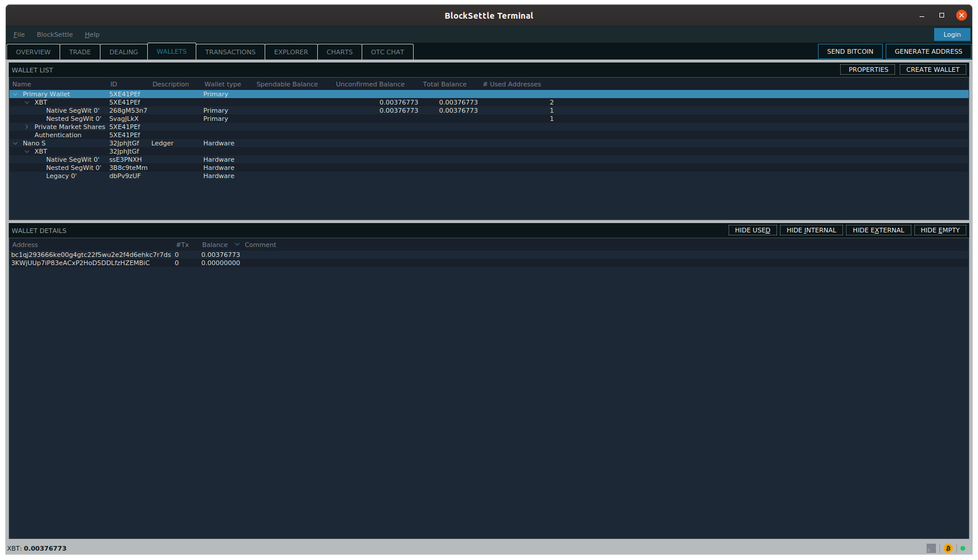Image resolution: width=978 pixels, height=560 pixels.
Task: Toggle the Hide Empty filter
Action: 940,230
